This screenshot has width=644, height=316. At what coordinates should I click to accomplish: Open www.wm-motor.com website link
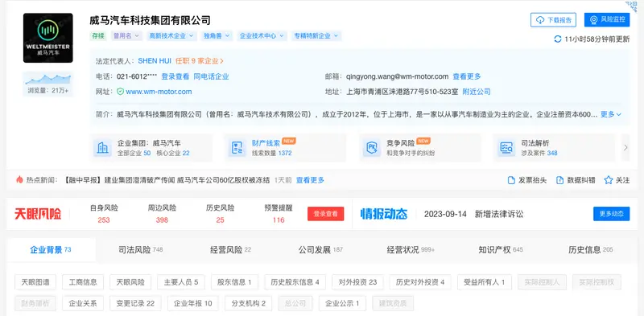pyautogui.click(x=159, y=92)
